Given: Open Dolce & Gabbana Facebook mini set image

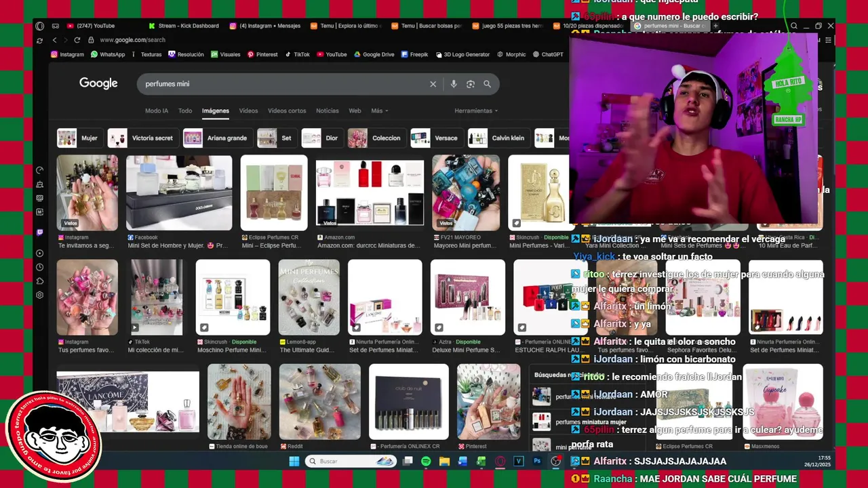Looking at the screenshot, I should 179,193.
